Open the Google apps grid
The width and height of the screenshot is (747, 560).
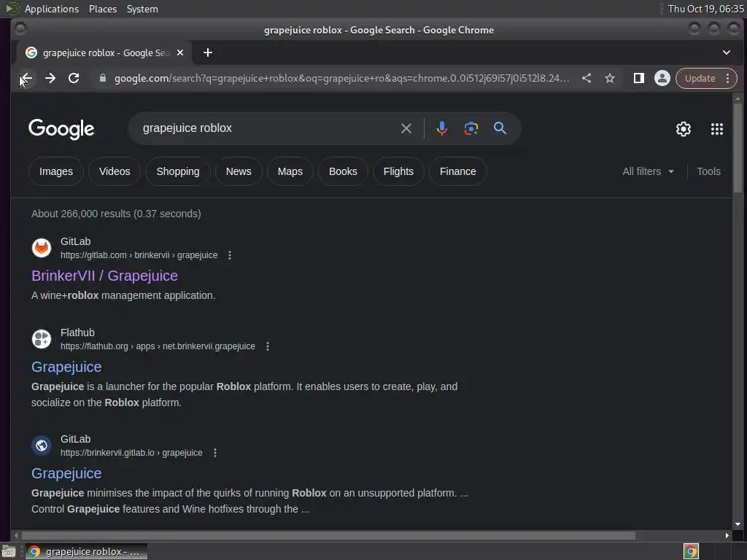point(717,129)
